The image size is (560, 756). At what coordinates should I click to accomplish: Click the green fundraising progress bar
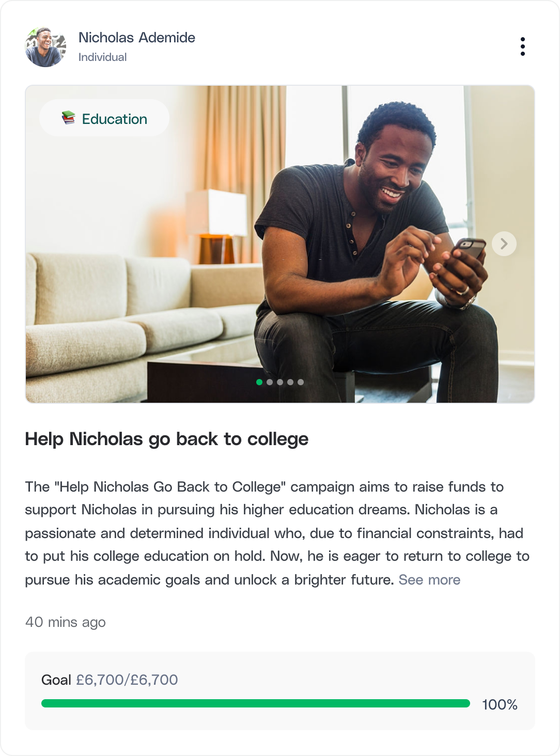tap(256, 703)
